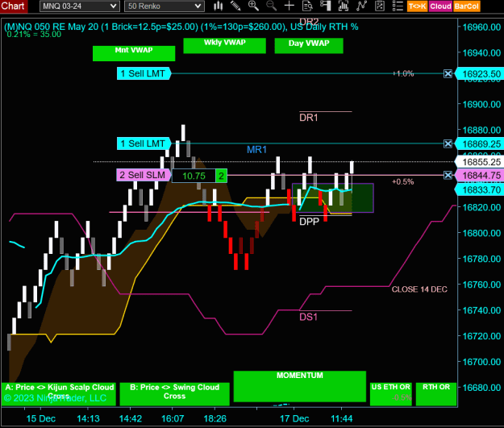504x428 pixels.
Task: Click the 16923.50 price marker
Action: point(480,74)
